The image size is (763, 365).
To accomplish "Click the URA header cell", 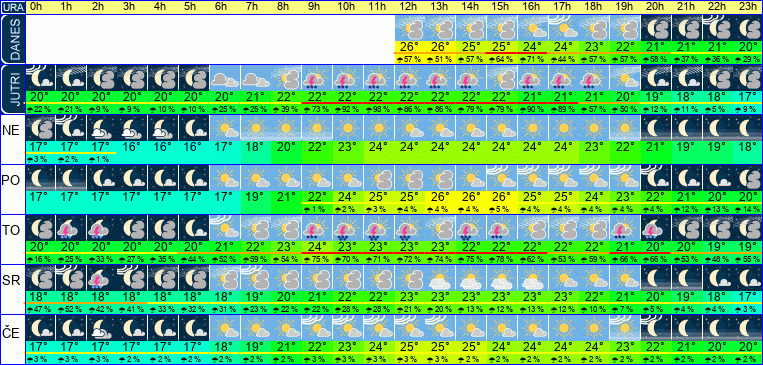I will (x=13, y=7).
